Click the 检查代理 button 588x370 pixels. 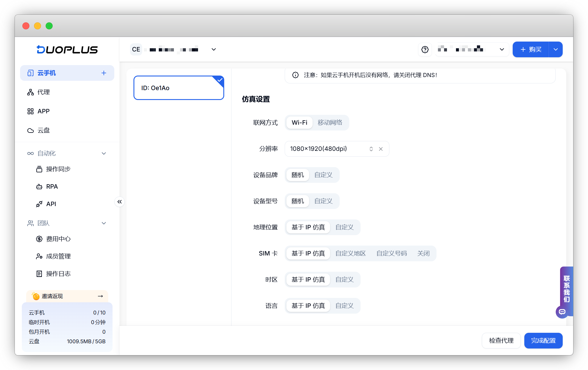tap(501, 340)
